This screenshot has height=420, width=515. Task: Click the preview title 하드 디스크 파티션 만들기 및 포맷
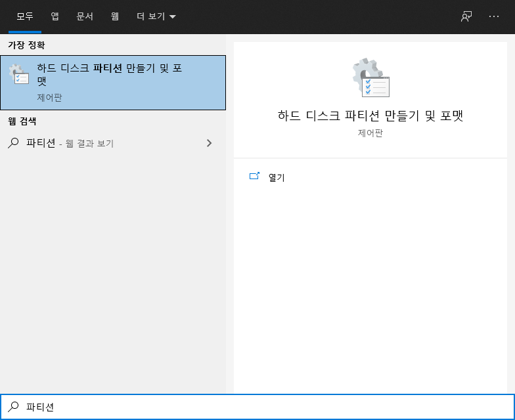coord(370,115)
